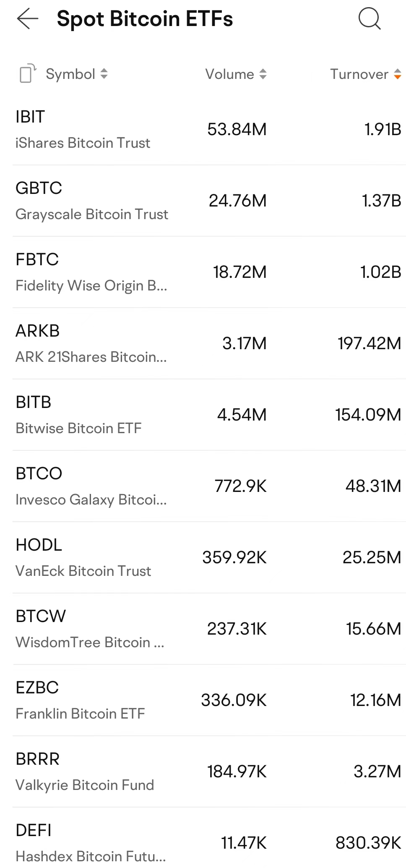Viewport: 406px width, 868px height.
Task: Tap the back arrow to leave Spot Bitcoin ETFs
Action: coord(28,18)
